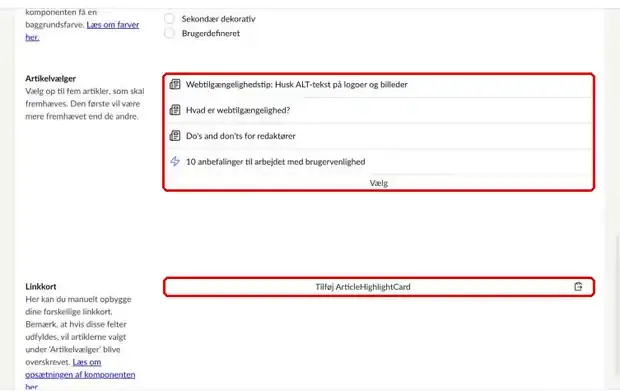Click Vælg to pick another article

click(378, 183)
